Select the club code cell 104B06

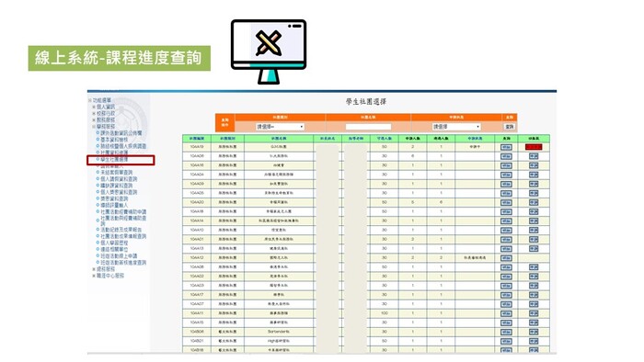click(197, 332)
